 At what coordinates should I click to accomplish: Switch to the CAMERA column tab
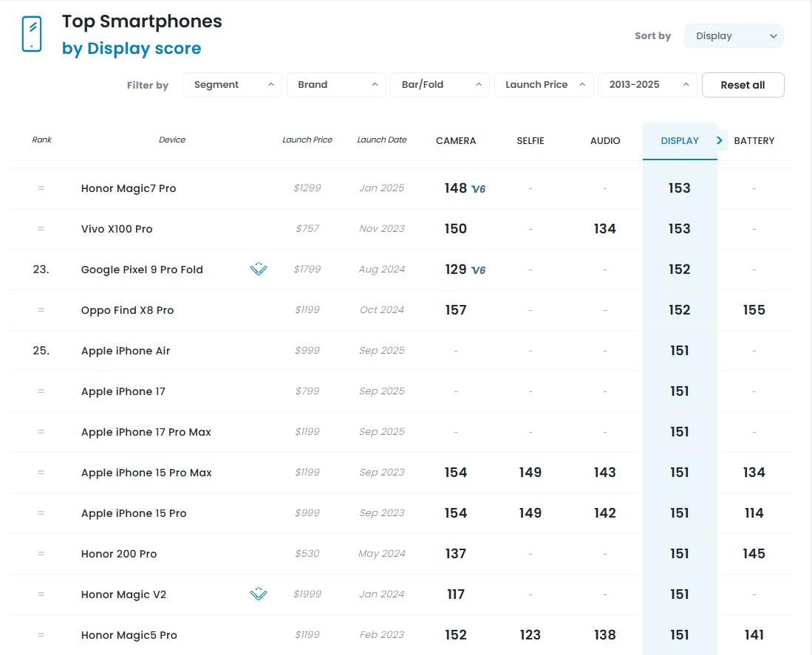coord(456,140)
